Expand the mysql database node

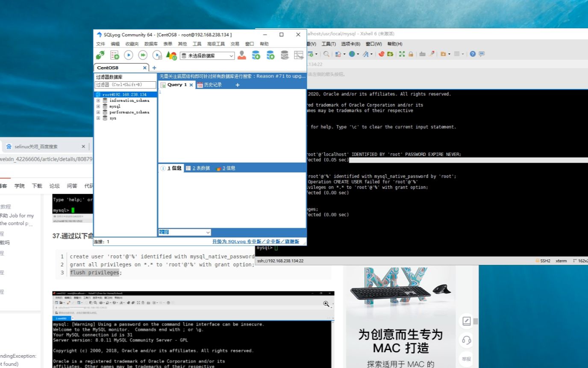(98, 106)
